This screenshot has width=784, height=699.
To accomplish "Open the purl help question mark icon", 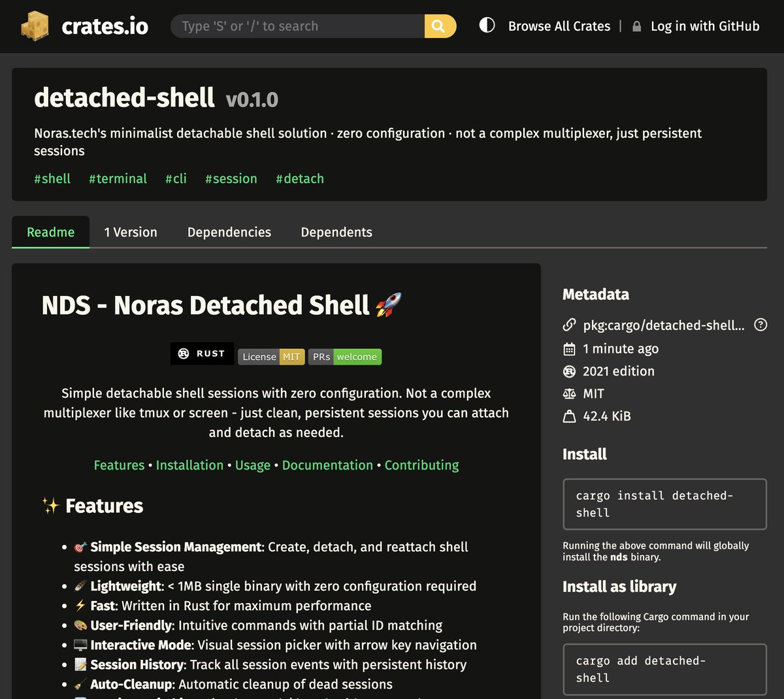I will 760,325.
